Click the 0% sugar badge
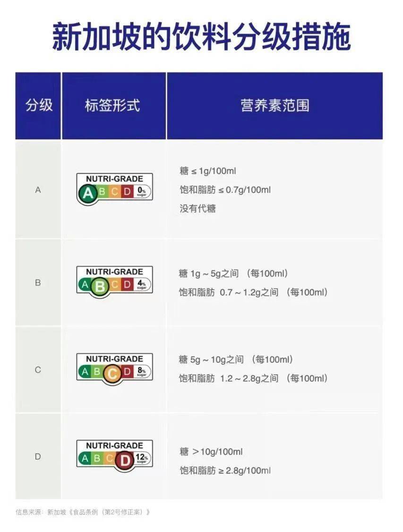 pyautogui.click(x=142, y=192)
